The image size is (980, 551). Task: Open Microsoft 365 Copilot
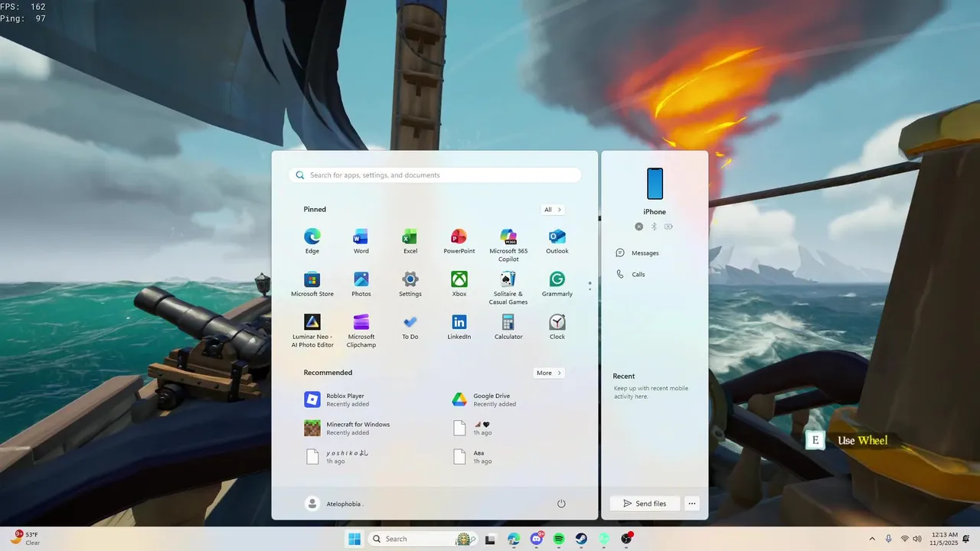click(x=508, y=245)
